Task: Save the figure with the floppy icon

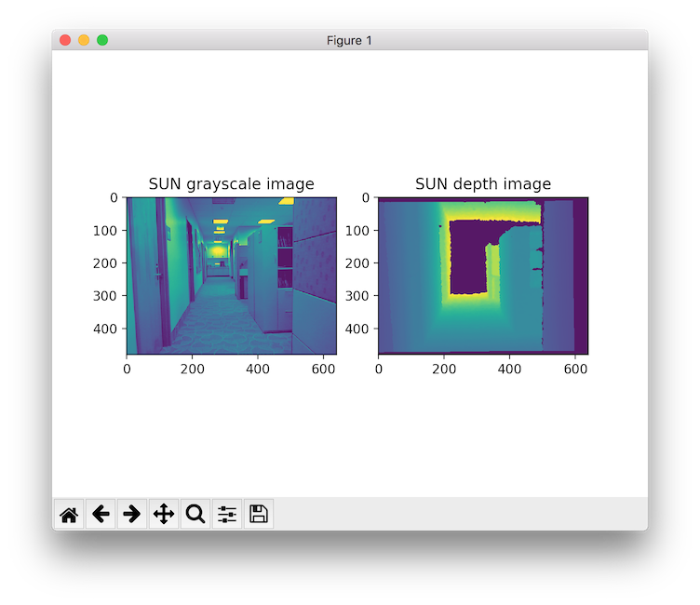Action: pyautogui.click(x=259, y=514)
